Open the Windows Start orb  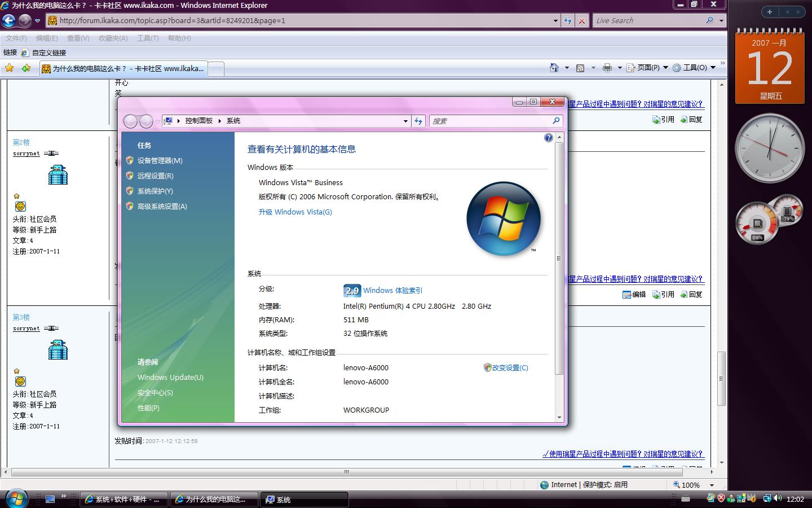coord(16,499)
